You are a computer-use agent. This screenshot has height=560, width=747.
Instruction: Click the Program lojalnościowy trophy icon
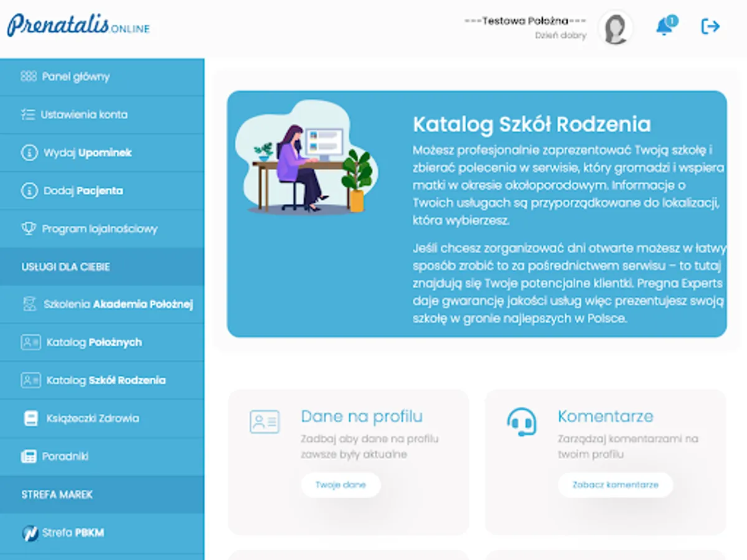coord(29,228)
